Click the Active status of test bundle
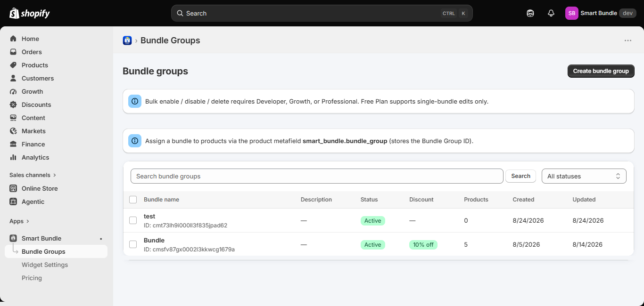Screen dimensions: 644x306 [373, 221]
